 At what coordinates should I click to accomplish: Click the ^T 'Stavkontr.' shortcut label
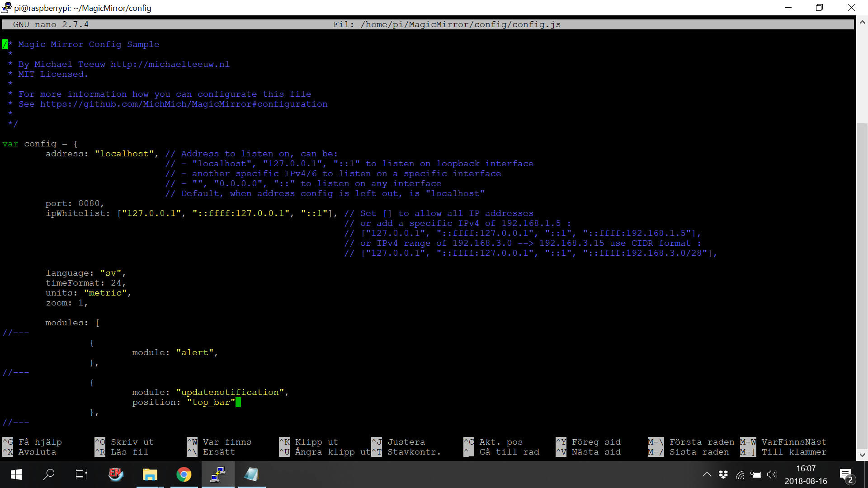414,452
